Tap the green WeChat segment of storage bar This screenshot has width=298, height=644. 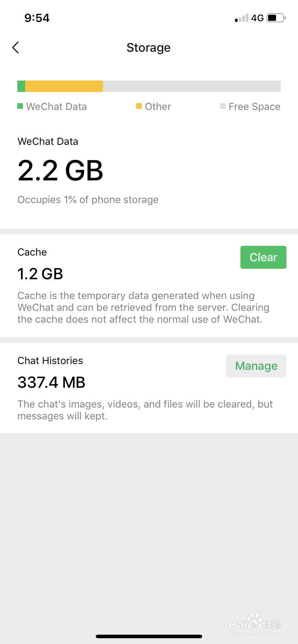point(21,86)
